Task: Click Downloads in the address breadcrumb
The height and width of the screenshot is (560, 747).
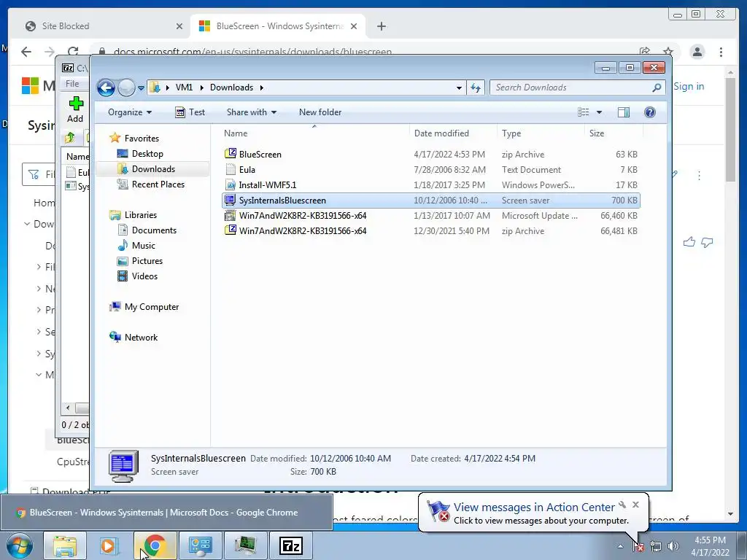Action: [231, 87]
